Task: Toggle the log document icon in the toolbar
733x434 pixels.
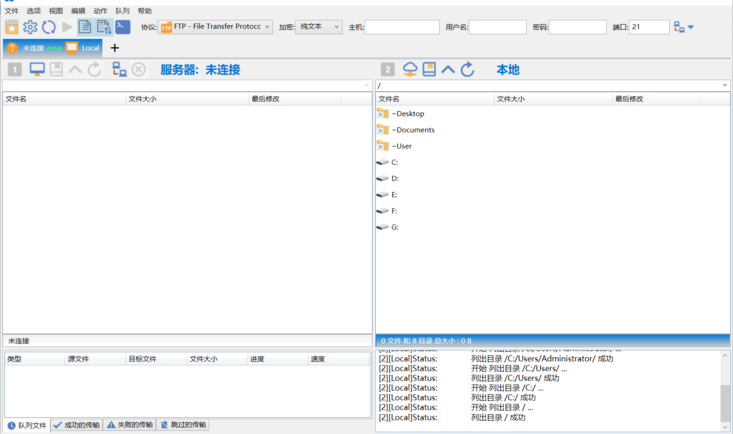Action: tap(85, 27)
